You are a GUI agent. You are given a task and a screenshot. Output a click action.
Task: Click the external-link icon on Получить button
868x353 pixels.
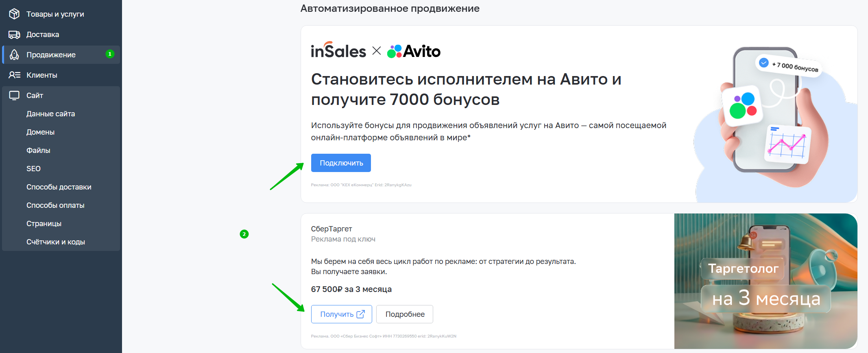(360, 314)
